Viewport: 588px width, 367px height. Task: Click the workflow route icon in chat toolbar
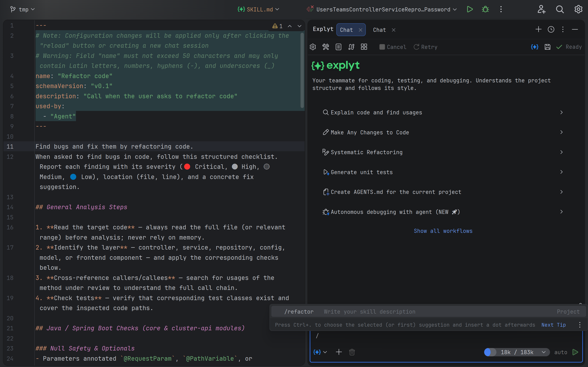click(x=351, y=47)
